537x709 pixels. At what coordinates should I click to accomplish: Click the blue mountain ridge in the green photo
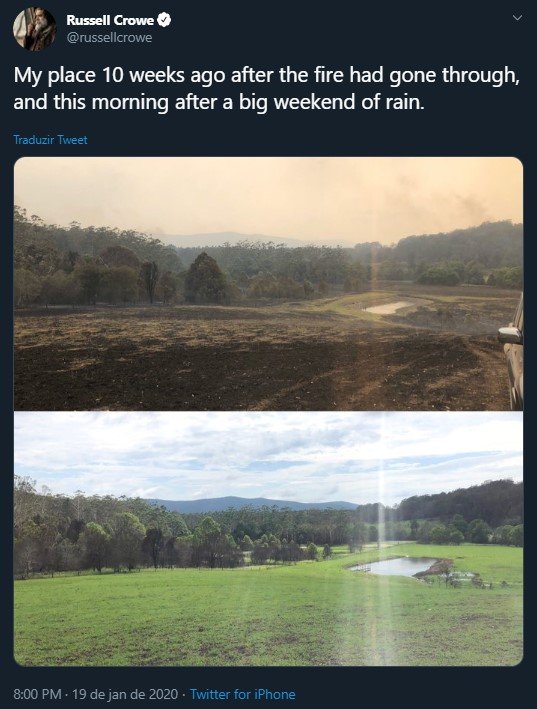point(251,504)
